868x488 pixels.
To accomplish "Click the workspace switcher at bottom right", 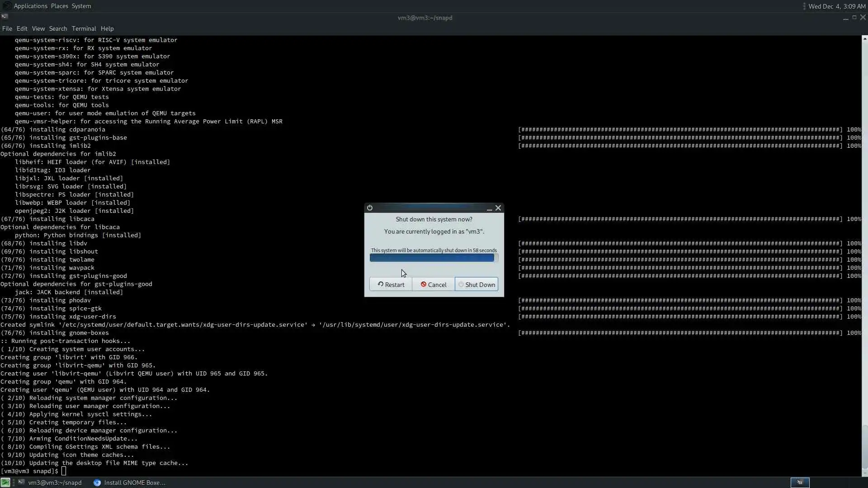I will [799, 483].
